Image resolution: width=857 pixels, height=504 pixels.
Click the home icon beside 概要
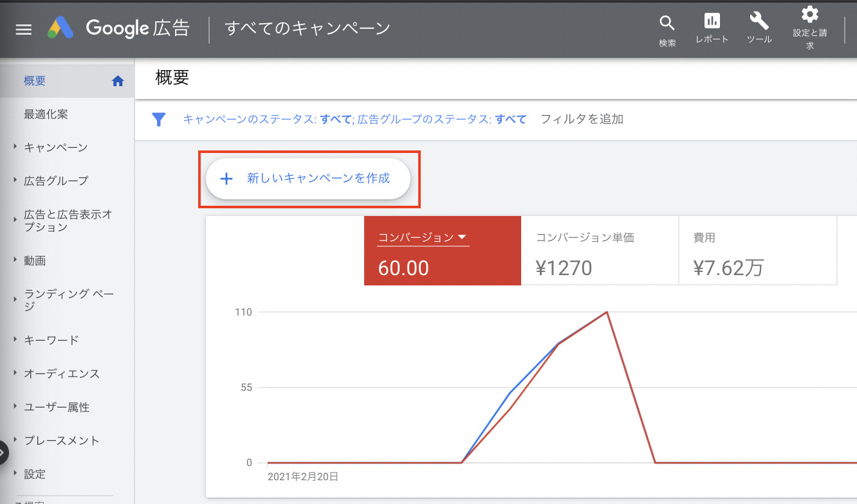coord(117,81)
